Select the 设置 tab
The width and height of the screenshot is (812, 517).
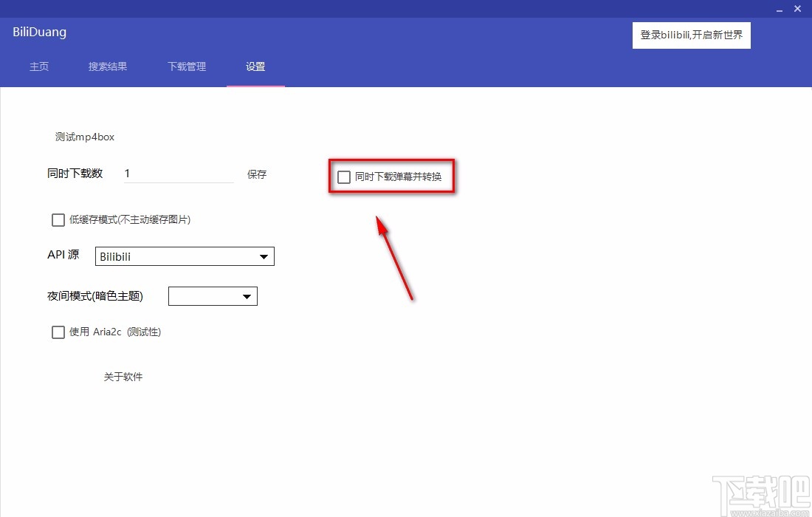255,66
